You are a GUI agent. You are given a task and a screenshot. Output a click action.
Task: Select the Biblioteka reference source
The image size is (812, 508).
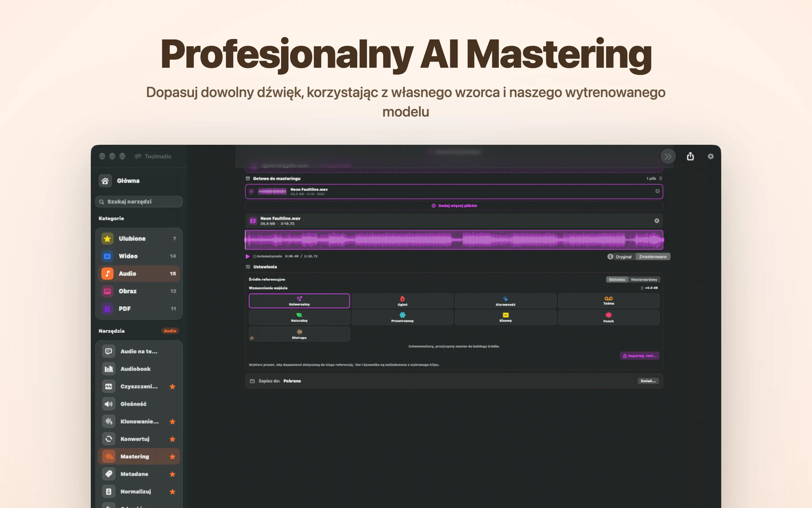coord(617,279)
